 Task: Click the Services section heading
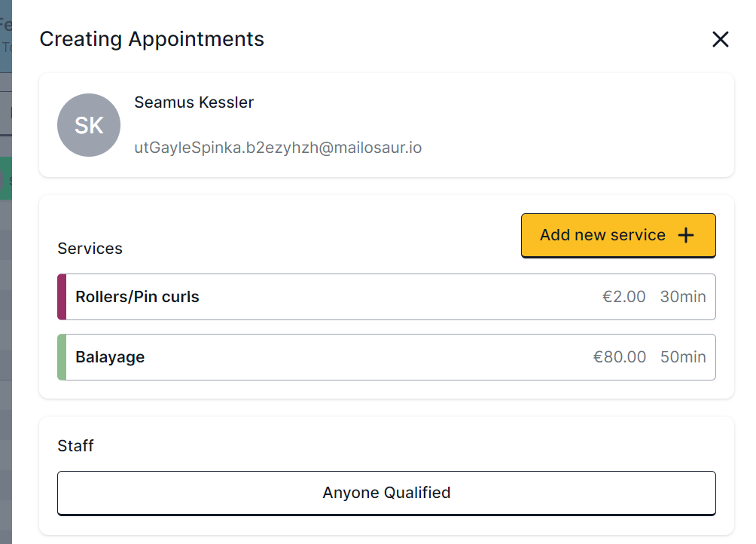90,249
